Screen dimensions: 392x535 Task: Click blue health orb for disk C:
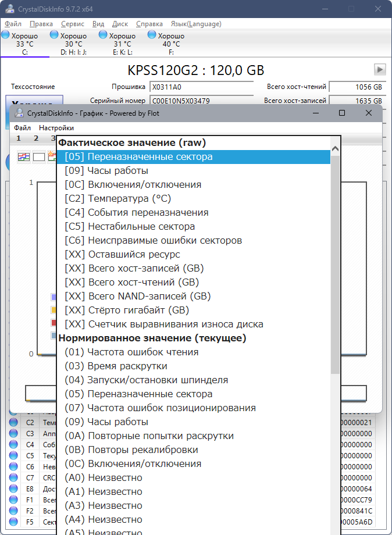[x=5, y=34]
